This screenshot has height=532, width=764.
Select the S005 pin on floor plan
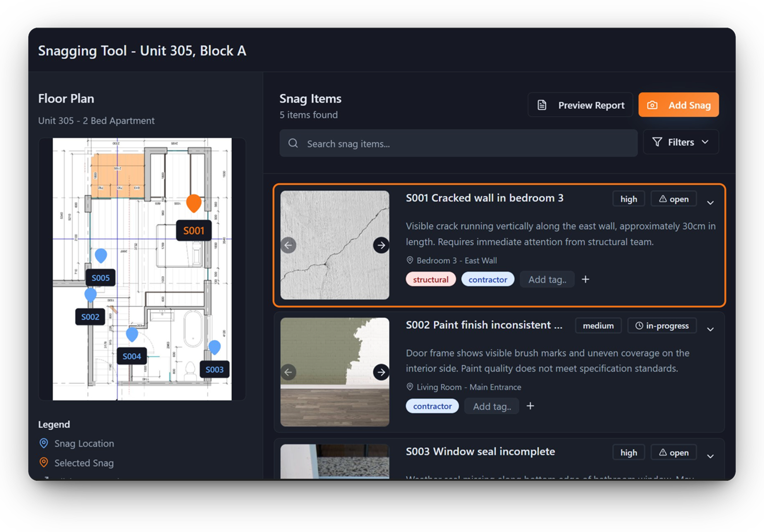101,255
